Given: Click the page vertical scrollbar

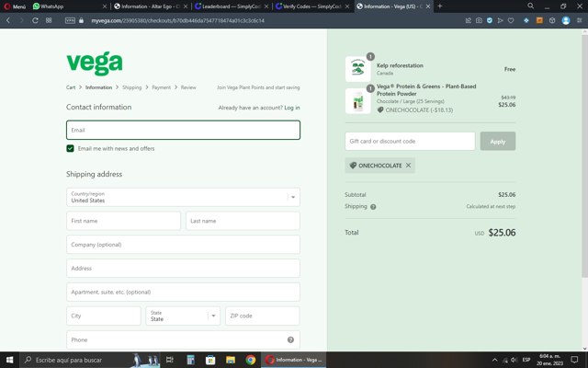Looking at the screenshot, I should point(584,157).
